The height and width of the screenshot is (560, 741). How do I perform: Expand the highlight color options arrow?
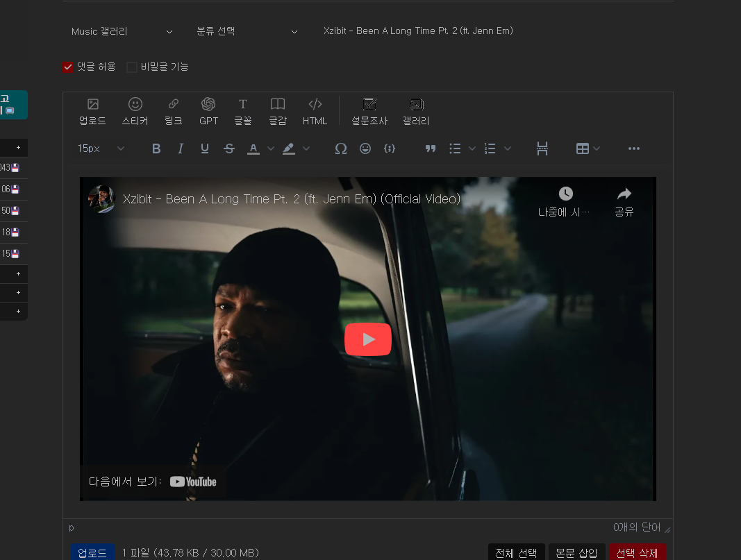[306, 149]
